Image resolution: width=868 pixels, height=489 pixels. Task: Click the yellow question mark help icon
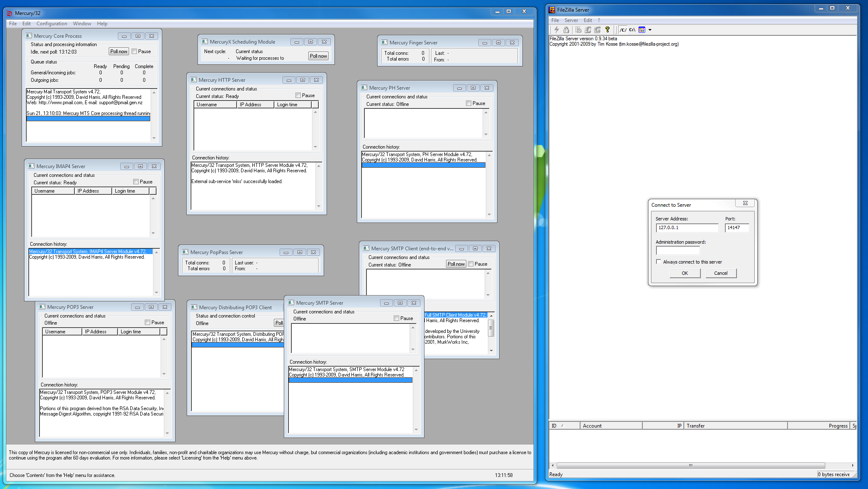click(x=607, y=30)
